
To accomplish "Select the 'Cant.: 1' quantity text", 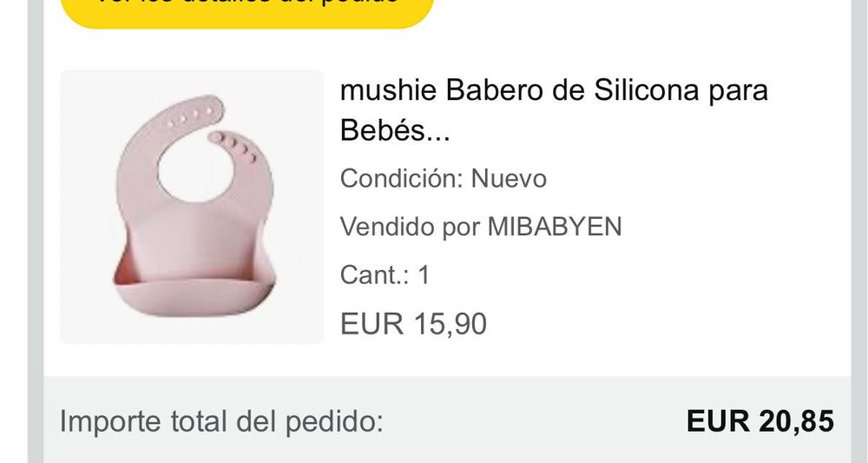I will 385,275.
